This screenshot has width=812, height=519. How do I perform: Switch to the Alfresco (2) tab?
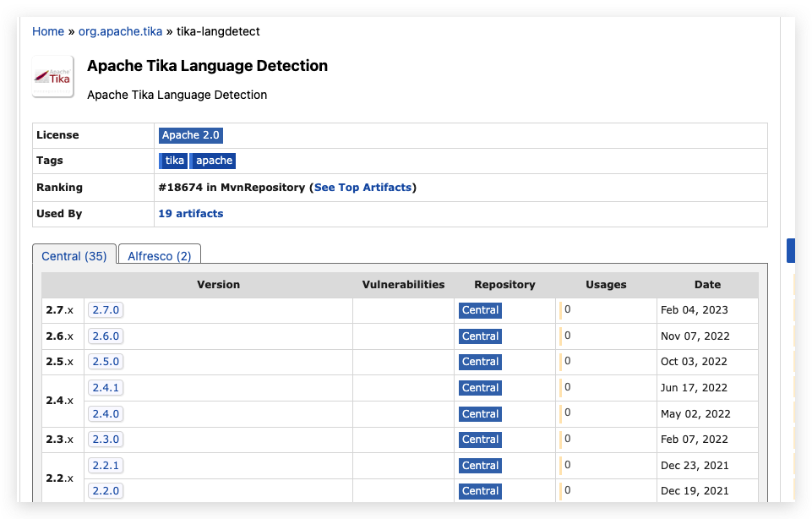(160, 256)
